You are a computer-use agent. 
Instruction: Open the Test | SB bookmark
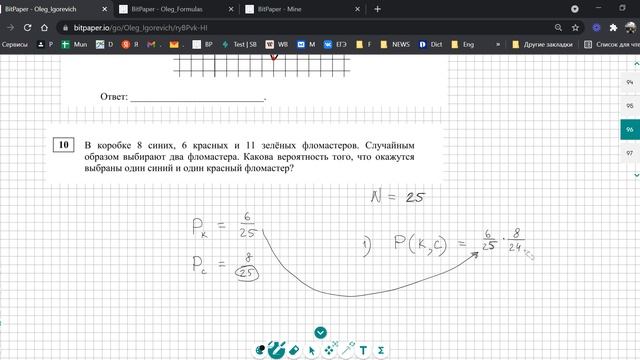(x=240, y=44)
